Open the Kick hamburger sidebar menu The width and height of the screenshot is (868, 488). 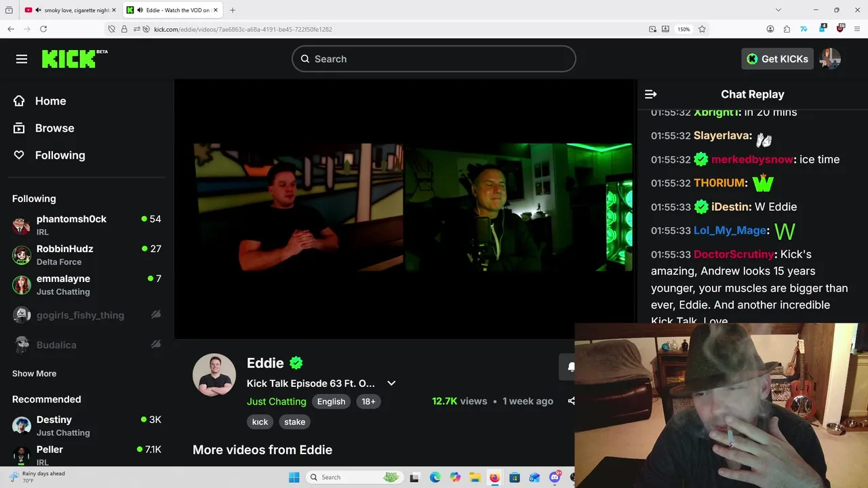[x=22, y=59]
